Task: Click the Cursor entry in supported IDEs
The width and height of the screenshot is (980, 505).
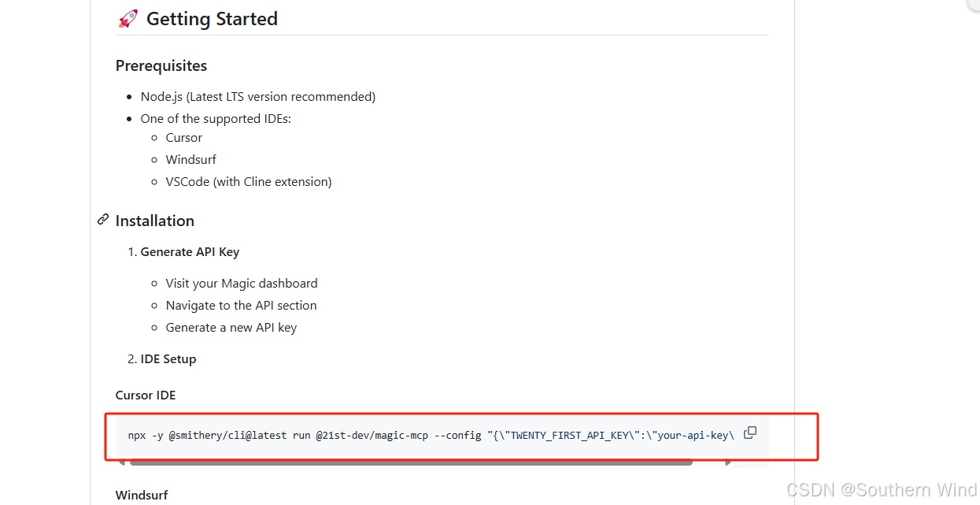Action: coord(184,137)
